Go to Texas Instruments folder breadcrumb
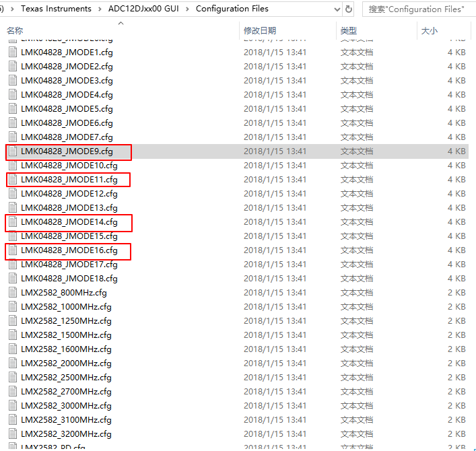 [x=56, y=9]
